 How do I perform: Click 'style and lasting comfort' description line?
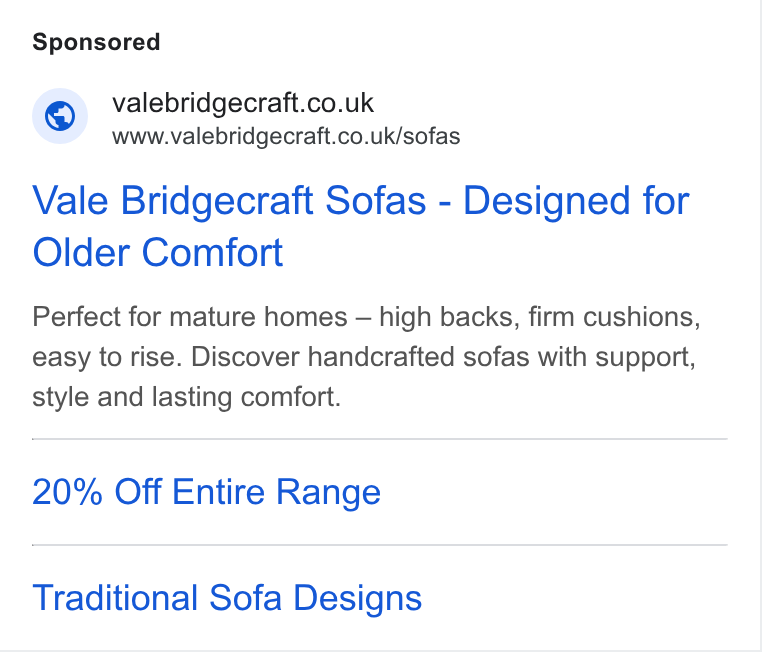coord(187,397)
